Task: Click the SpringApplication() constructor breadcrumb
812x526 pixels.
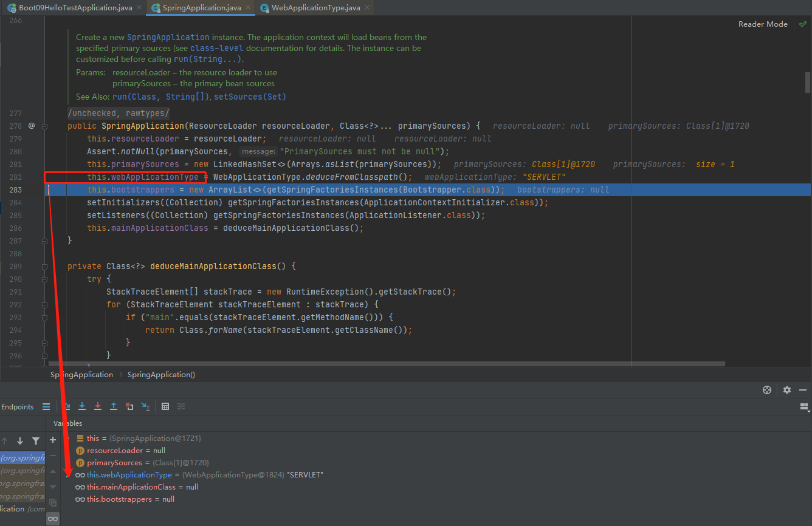Action: 161,375
